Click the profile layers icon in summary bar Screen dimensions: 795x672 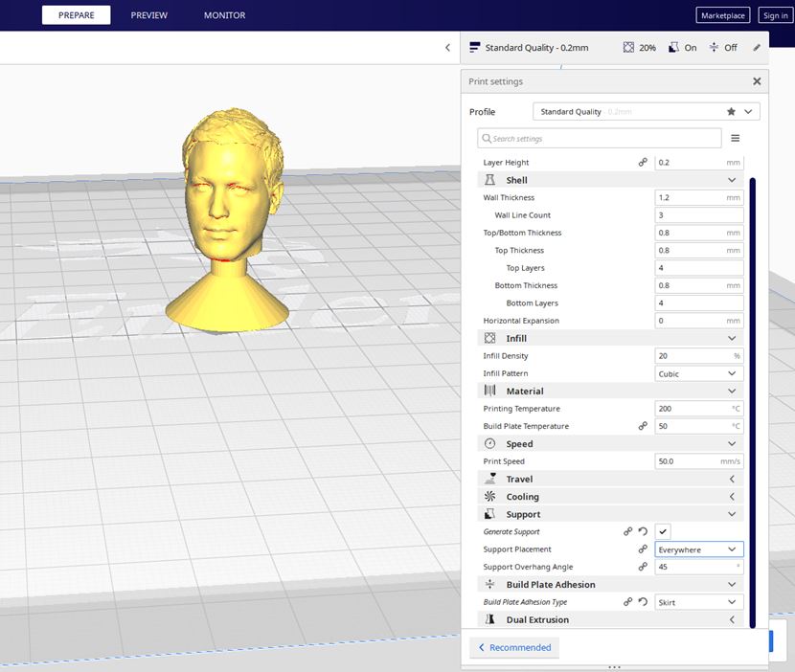(x=474, y=48)
